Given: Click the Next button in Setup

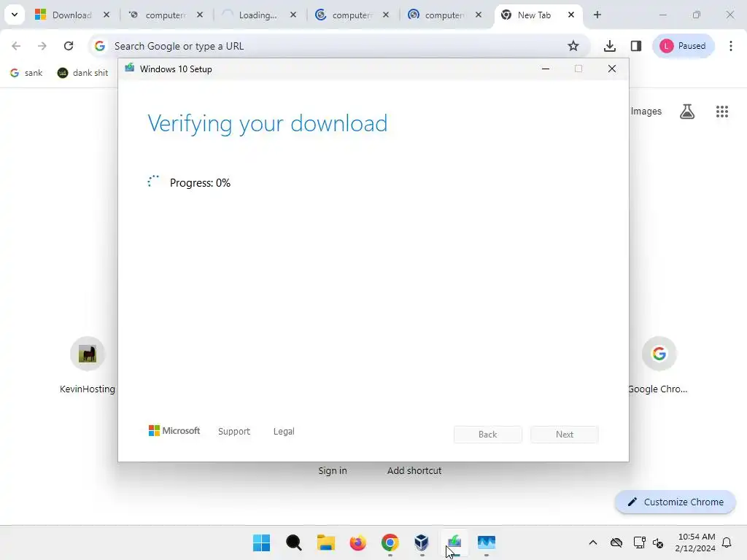Looking at the screenshot, I should coord(565,435).
